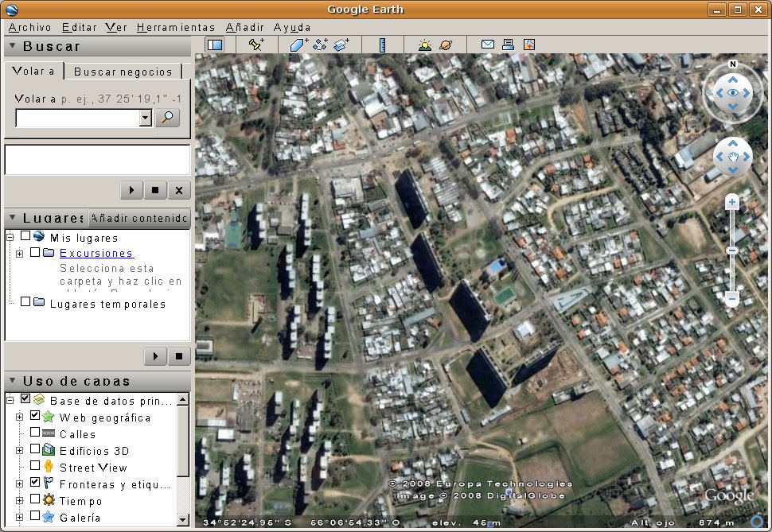Look right with look joystick arrow

point(746,92)
